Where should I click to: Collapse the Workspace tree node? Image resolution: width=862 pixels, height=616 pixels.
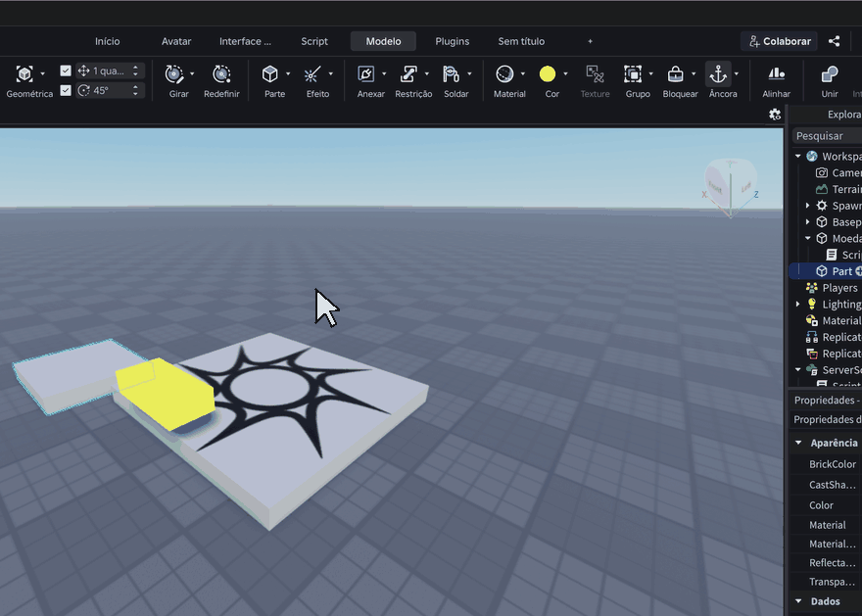[x=798, y=156]
